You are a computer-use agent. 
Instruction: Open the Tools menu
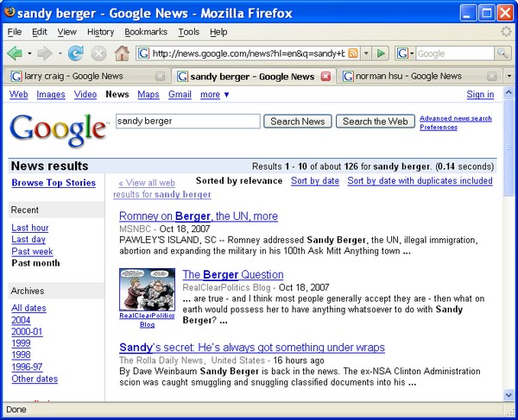pyautogui.click(x=188, y=32)
